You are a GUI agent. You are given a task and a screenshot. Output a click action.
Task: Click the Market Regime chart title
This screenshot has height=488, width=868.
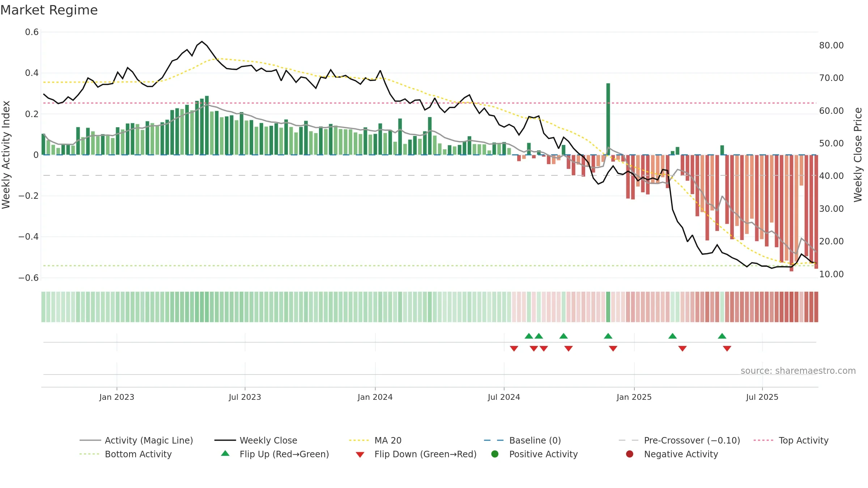pyautogui.click(x=49, y=10)
